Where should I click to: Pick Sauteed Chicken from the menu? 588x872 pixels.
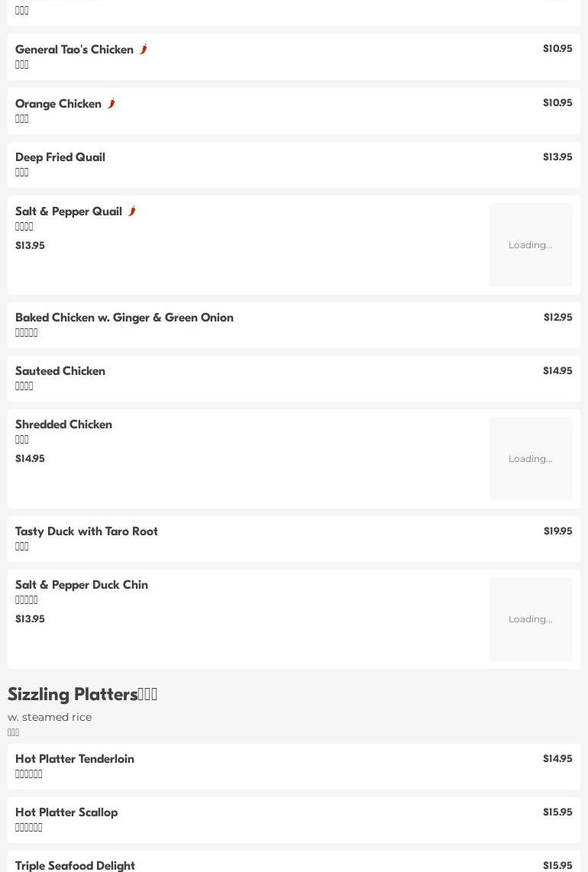pyautogui.click(x=60, y=371)
